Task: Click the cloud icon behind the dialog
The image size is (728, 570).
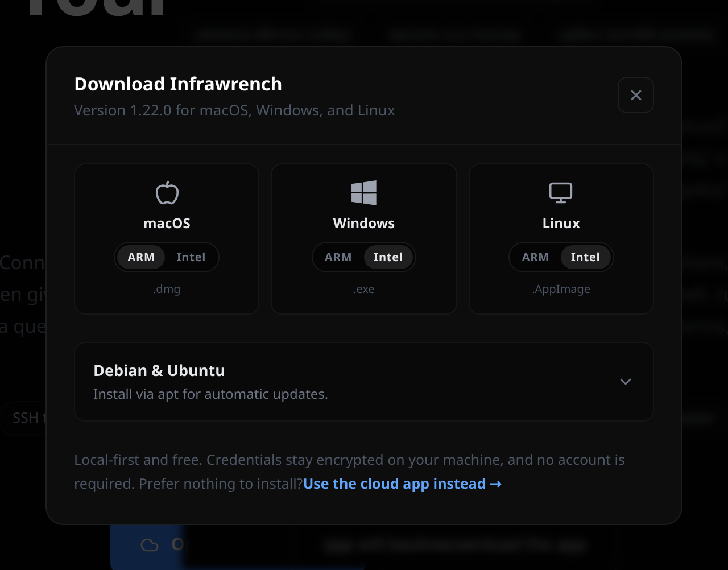Action: 150,545
